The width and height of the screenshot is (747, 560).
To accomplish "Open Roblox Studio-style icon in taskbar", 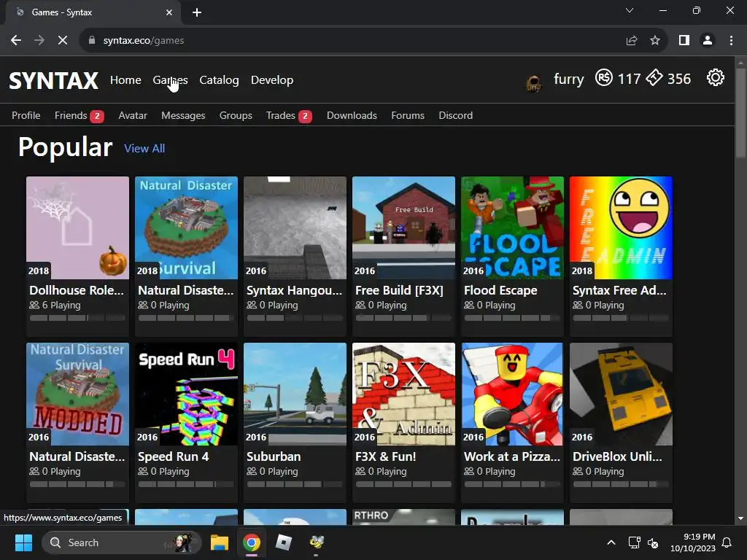I will coord(284,542).
